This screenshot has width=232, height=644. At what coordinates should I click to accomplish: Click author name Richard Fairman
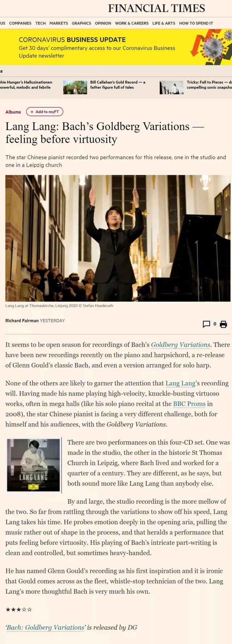[22, 321]
